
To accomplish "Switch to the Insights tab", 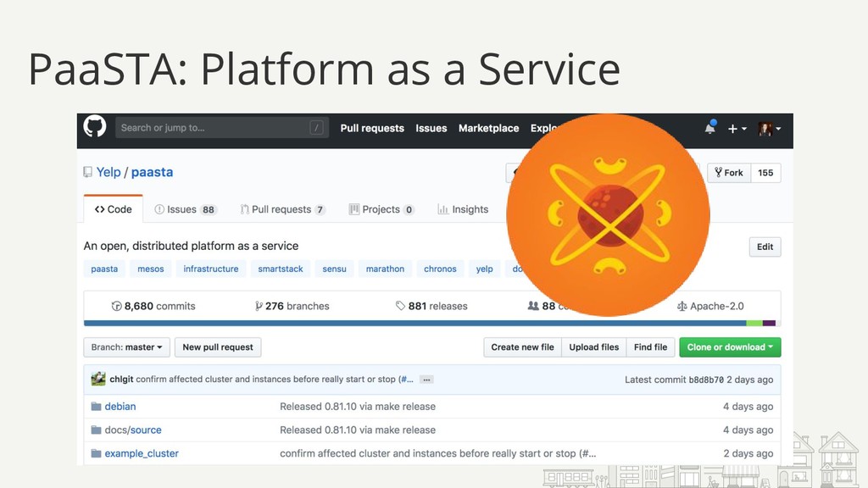I will click(463, 209).
